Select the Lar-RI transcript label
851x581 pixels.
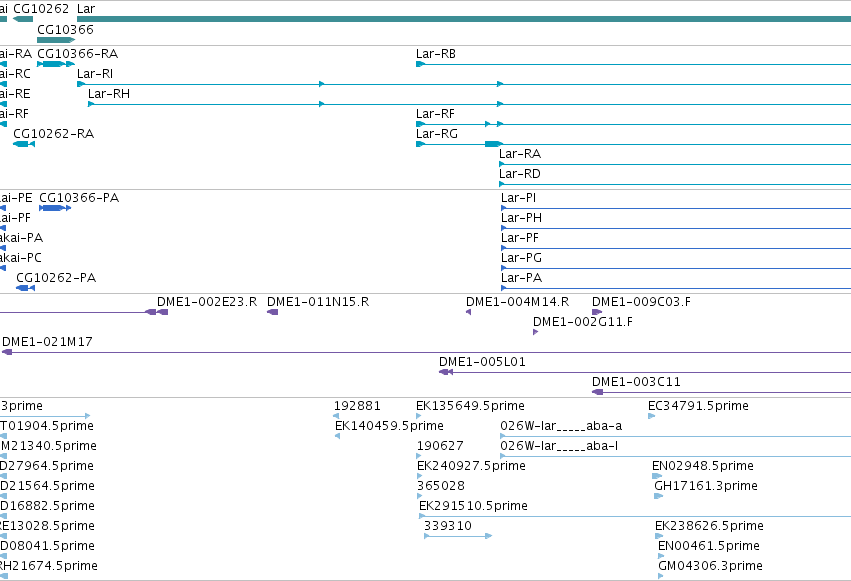click(95, 74)
